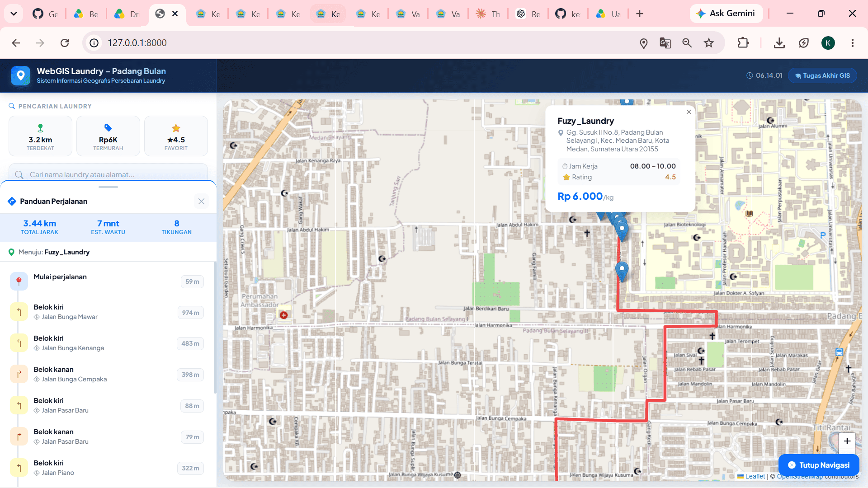Screen dimensions: 868x488
Task: Close the Fuzy_Laundry popup
Action: tap(689, 112)
